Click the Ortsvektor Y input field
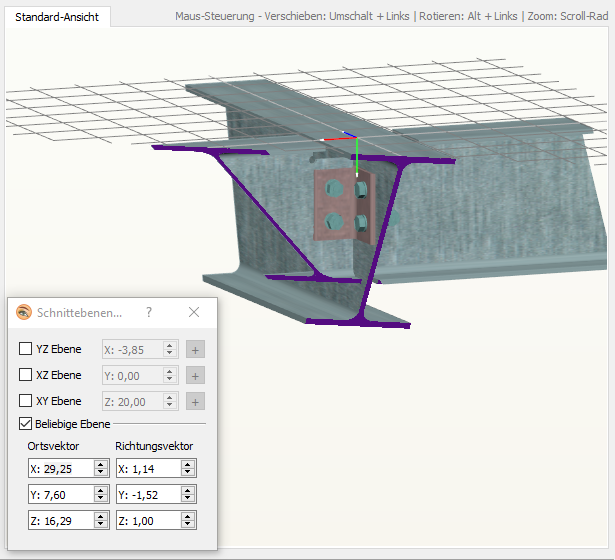615x560 pixels. [x=60, y=494]
